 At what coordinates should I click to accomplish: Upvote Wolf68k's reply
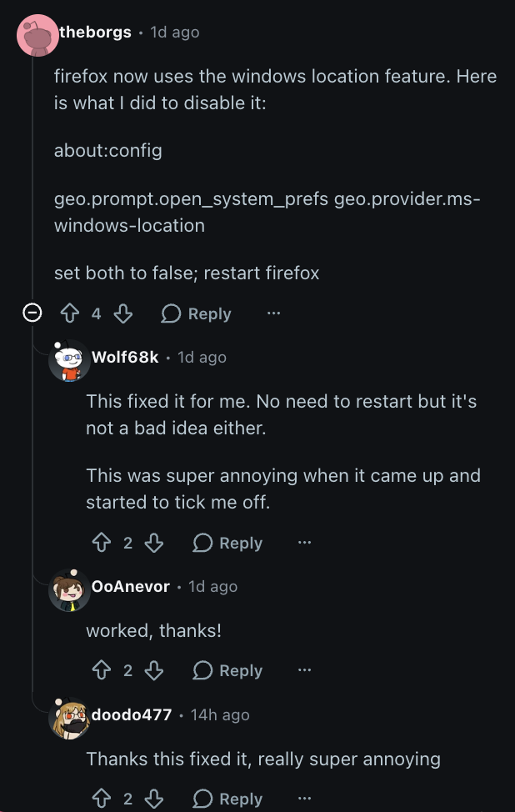[102, 543]
